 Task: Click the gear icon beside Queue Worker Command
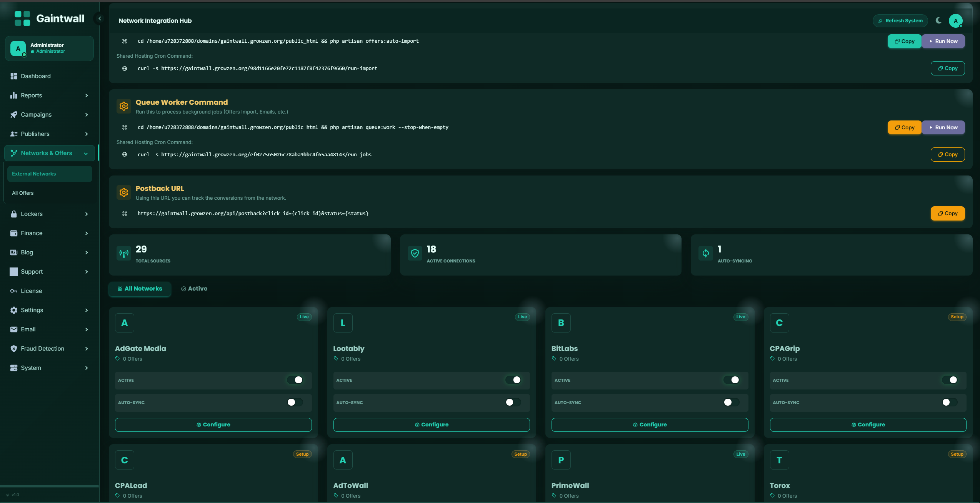(123, 106)
